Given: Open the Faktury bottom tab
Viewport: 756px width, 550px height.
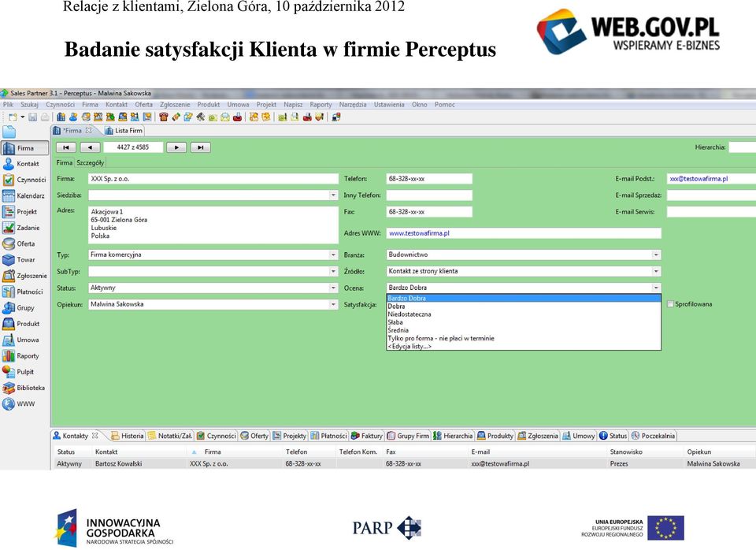Looking at the screenshot, I should tap(367, 436).
